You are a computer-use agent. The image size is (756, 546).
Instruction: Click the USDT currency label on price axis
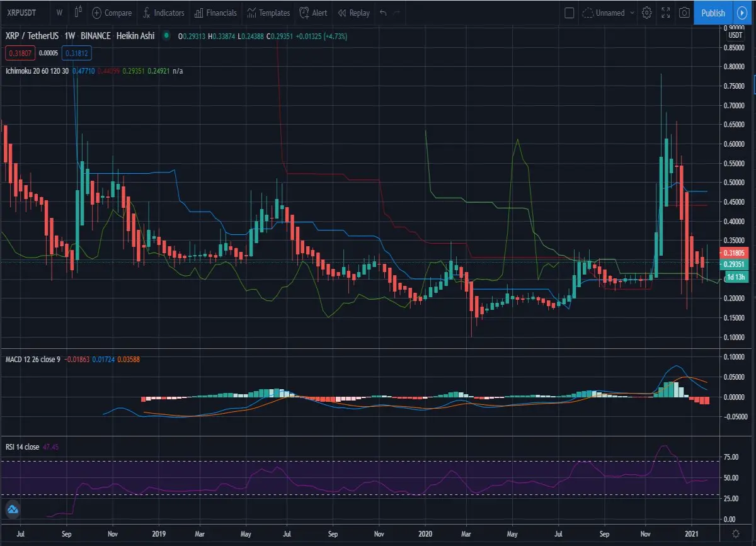click(x=735, y=35)
